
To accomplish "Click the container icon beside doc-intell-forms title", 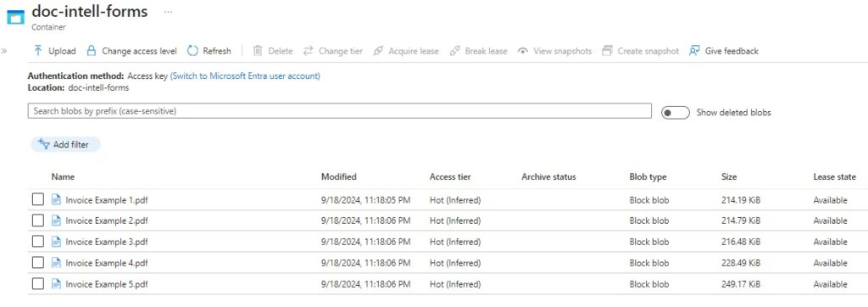I will click(x=15, y=17).
